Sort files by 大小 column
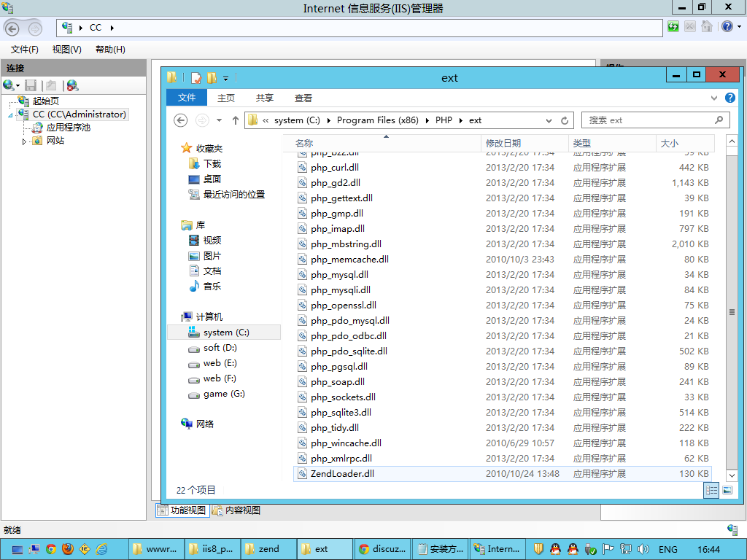The image size is (747, 560). pyautogui.click(x=685, y=144)
